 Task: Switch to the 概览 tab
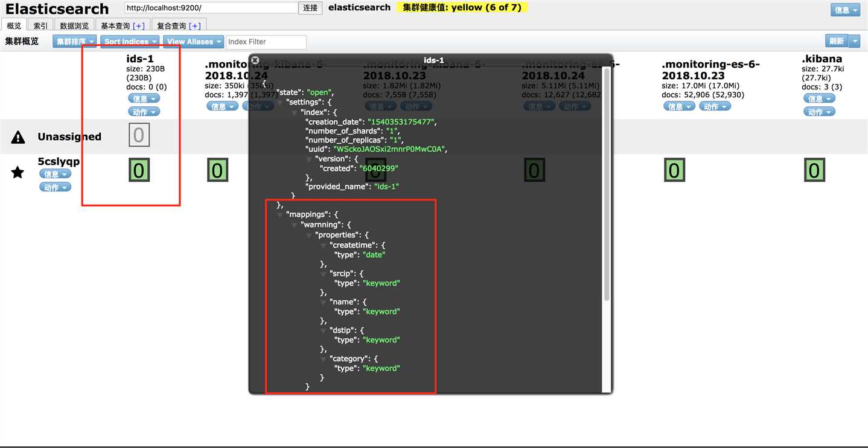(14, 25)
